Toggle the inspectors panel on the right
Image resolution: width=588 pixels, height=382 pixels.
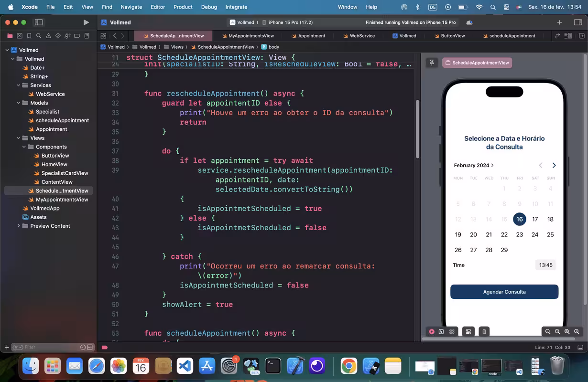click(577, 22)
